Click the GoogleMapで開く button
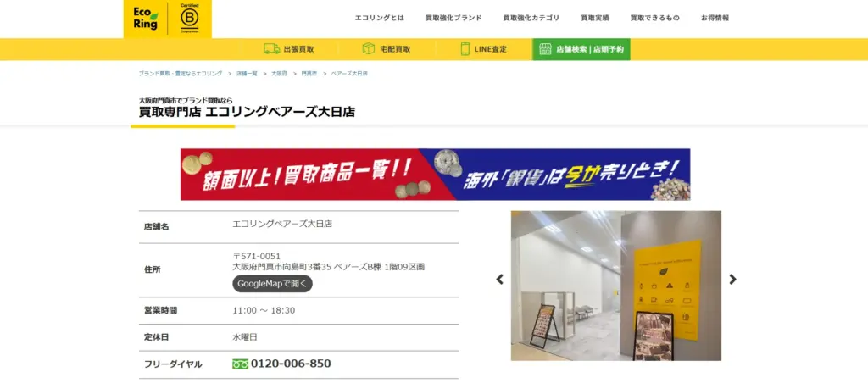Screen dimensions: 868x383 click(x=272, y=284)
